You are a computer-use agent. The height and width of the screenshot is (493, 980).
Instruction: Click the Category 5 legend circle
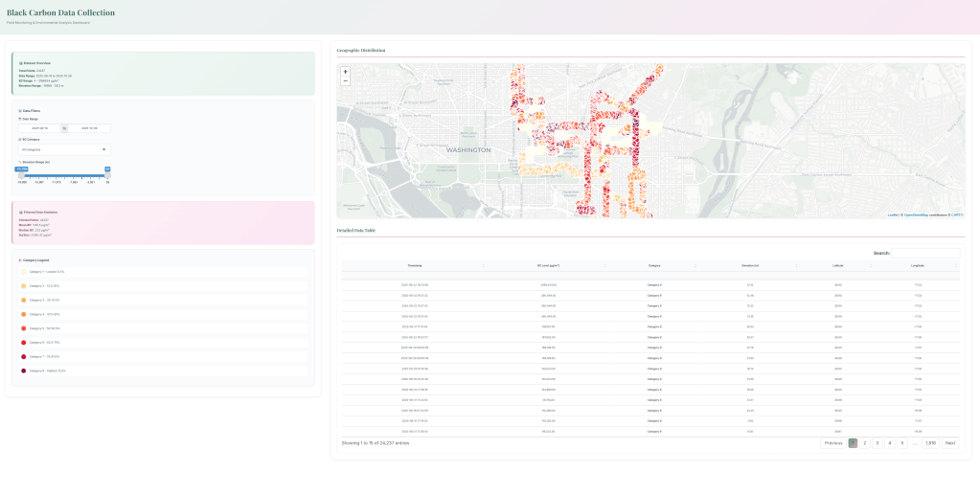(x=24, y=328)
